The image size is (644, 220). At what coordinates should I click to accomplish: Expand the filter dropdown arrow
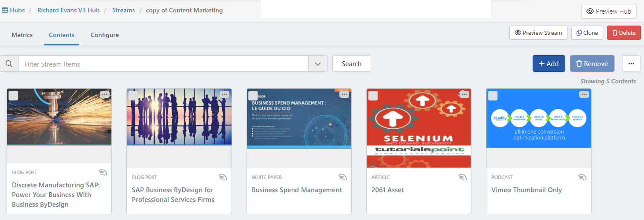[x=318, y=64]
